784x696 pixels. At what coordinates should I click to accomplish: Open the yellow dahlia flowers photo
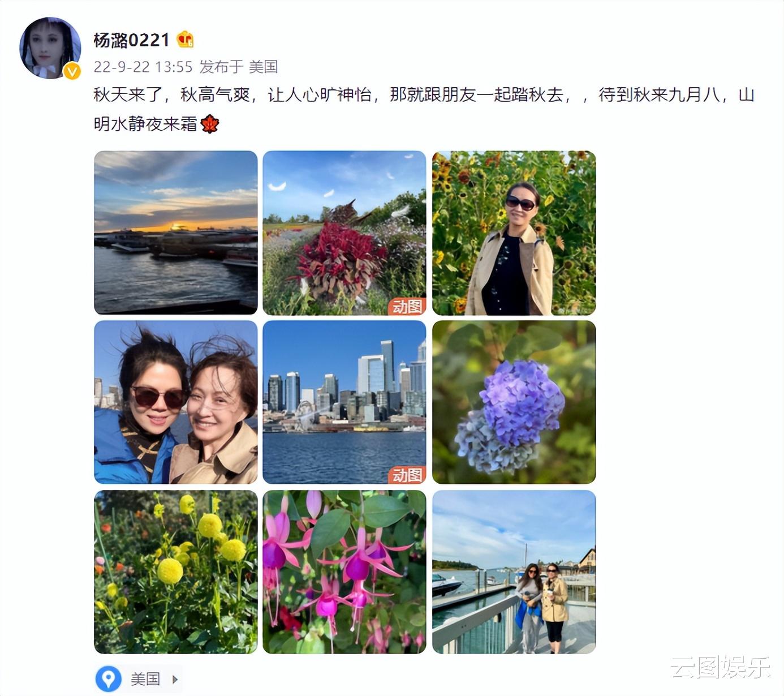(176, 572)
